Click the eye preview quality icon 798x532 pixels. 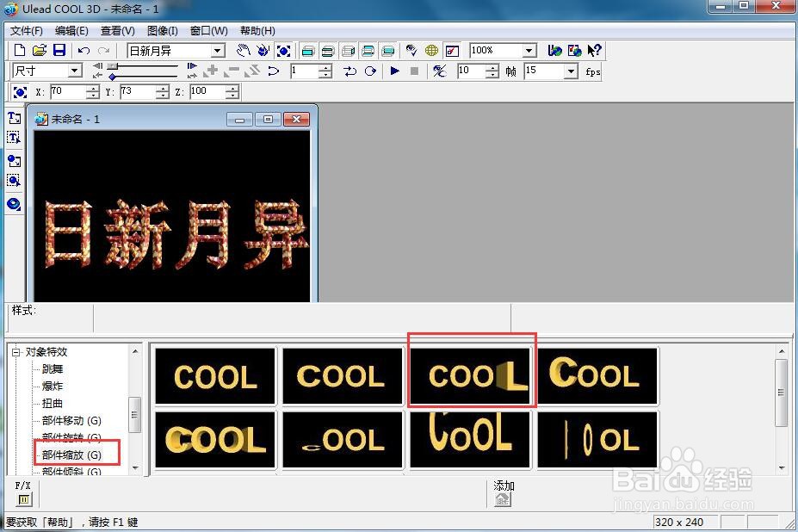pyautogui.click(x=411, y=51)
